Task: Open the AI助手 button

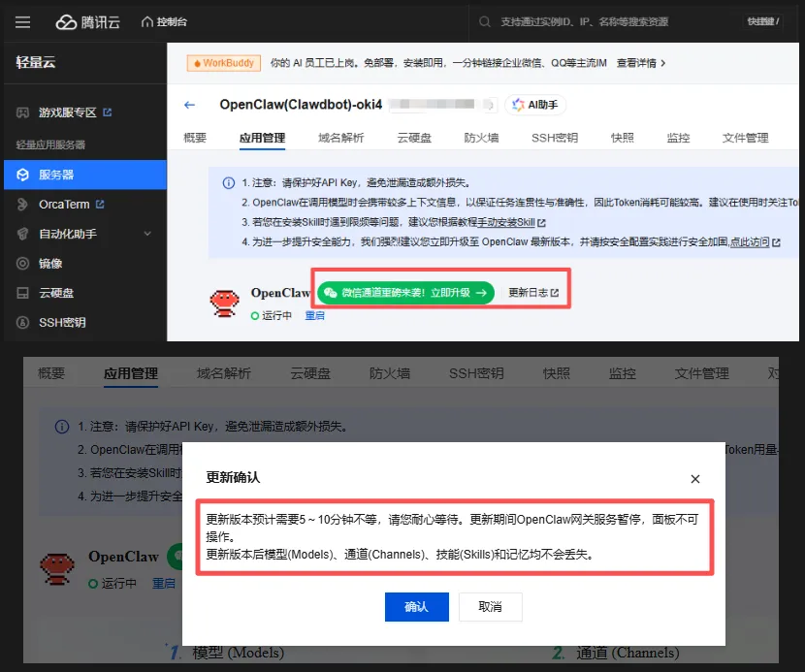Action: pyautogui.click(x=535, y=105)
